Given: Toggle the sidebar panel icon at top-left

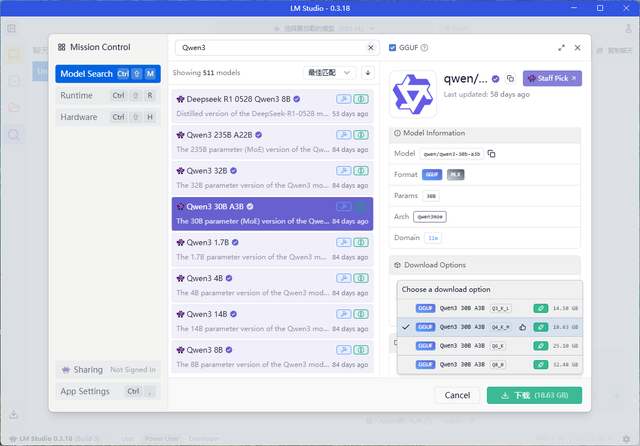Looking at the screenshot, I should point(11,28).
